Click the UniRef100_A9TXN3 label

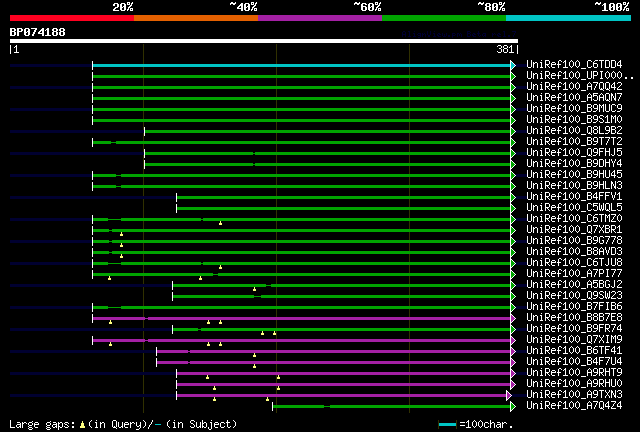574,395
